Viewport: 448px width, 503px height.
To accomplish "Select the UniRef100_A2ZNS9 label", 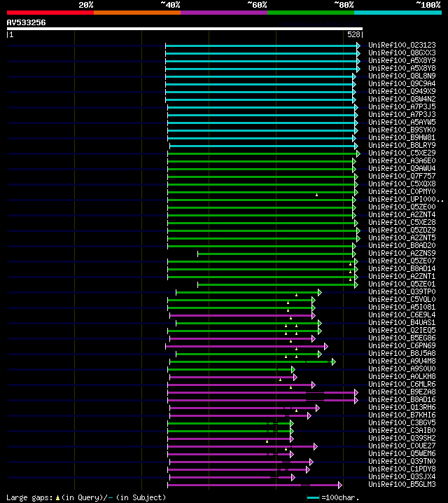I will [x=402, y=253].
